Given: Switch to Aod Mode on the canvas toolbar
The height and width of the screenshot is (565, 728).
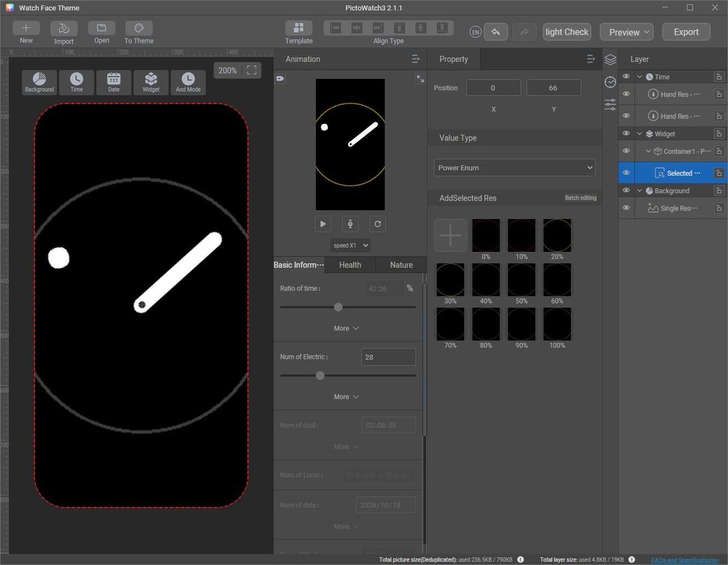Looking at the screenshot, I should (188, 83).
